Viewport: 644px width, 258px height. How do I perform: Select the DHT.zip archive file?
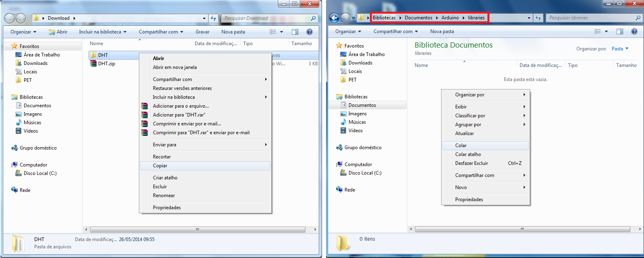[x=106, y=64]
